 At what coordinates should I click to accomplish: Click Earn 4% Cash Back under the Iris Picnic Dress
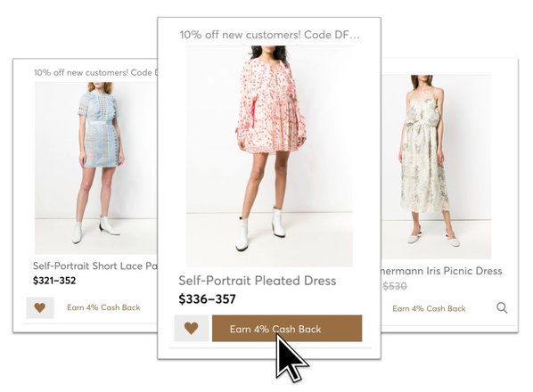click(429, 308)
